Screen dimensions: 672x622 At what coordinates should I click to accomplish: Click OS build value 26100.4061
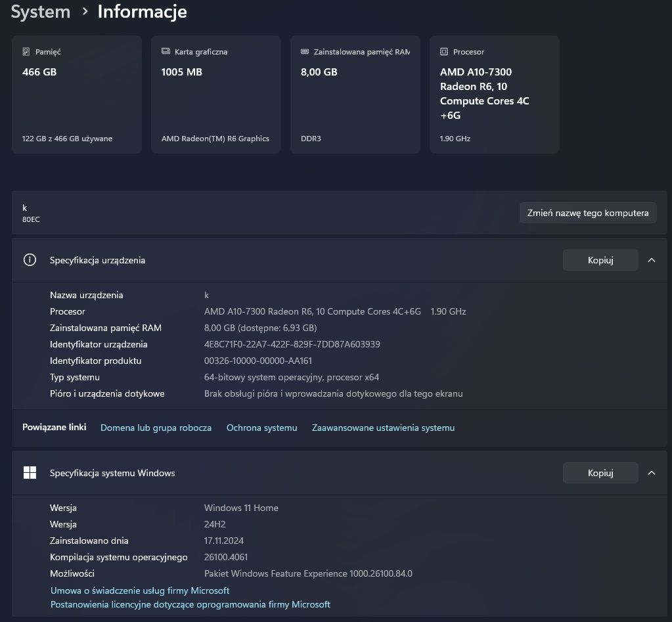(226, 557)
